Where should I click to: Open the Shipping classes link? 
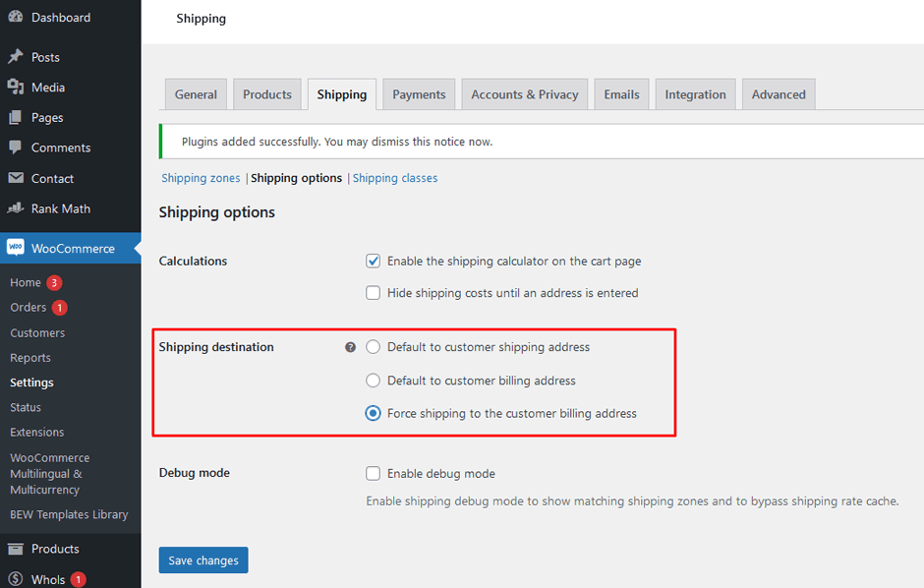point(394,177)
